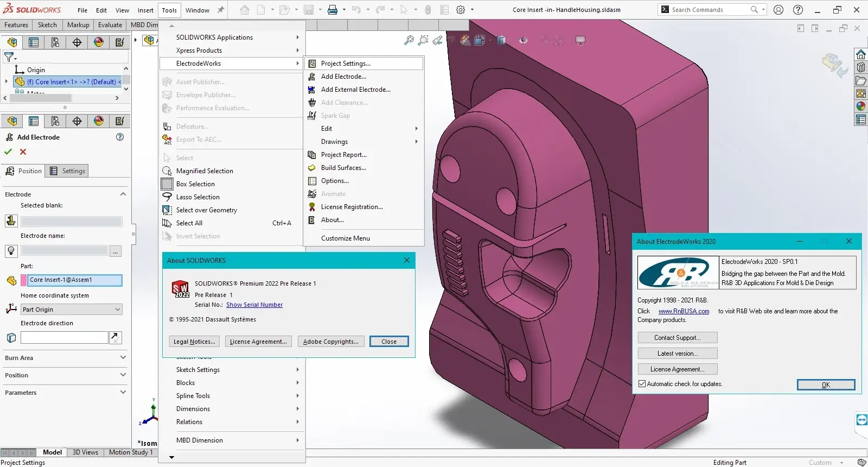Open the Insert menu
Viewport: 868px width, 467px height.
[145, 10]
